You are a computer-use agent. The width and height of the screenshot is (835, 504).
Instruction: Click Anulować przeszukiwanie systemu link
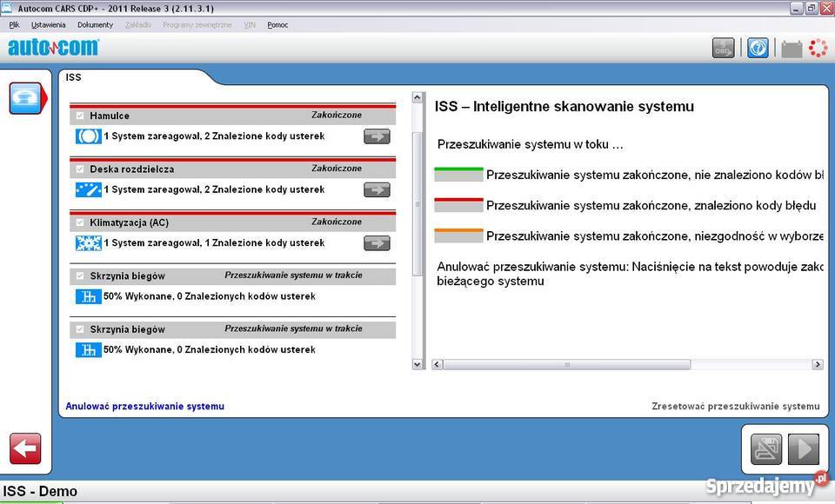pos(145,406)
